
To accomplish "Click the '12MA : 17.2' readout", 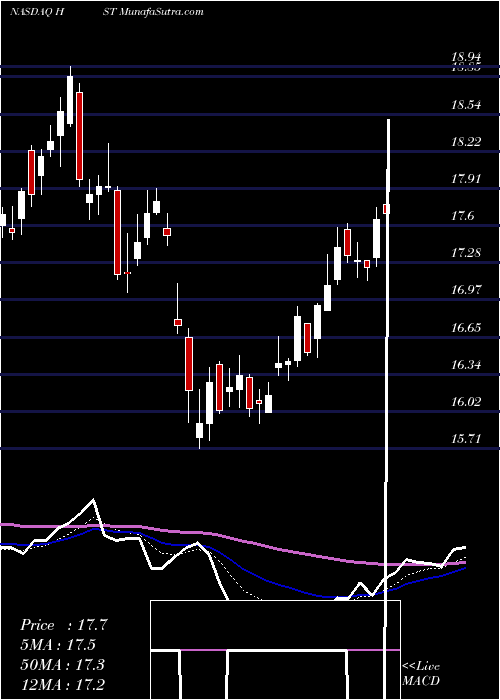I will [62, 684].
